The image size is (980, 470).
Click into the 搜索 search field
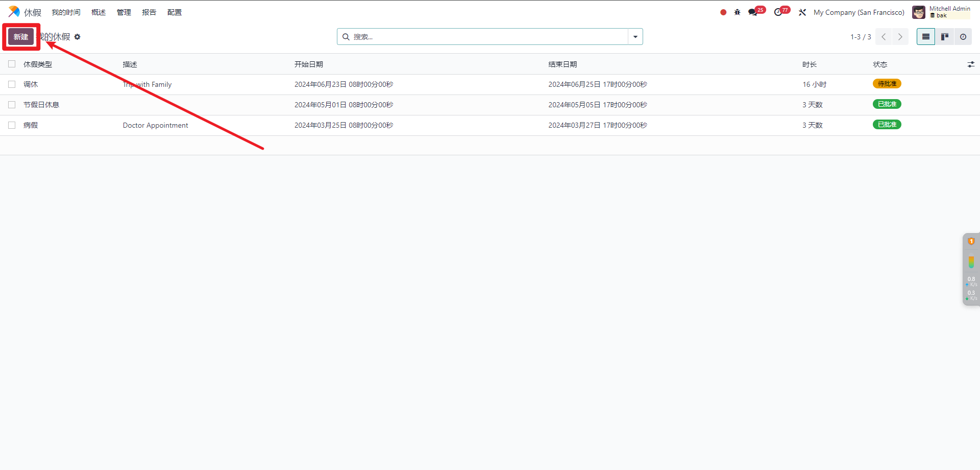[485, 37]
